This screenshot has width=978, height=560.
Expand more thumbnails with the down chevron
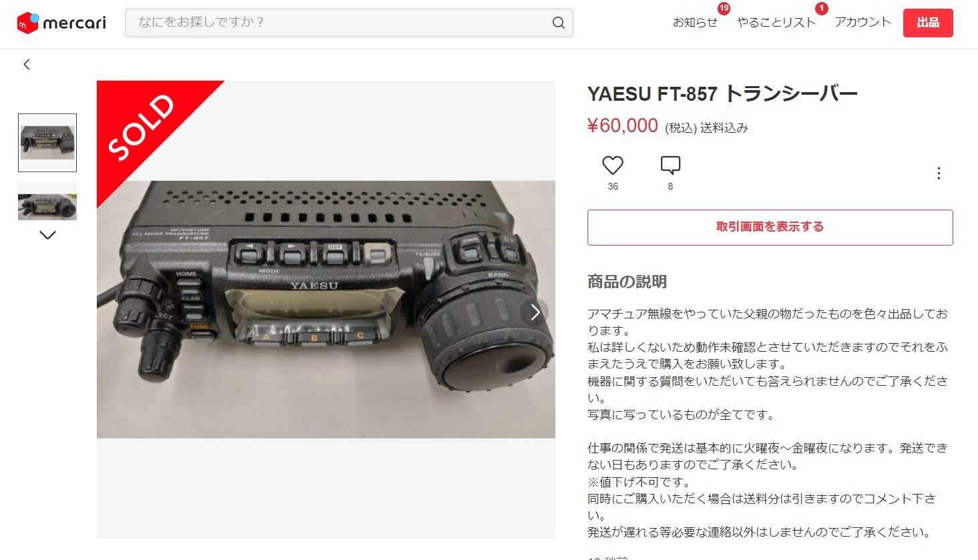click(47, 235)
